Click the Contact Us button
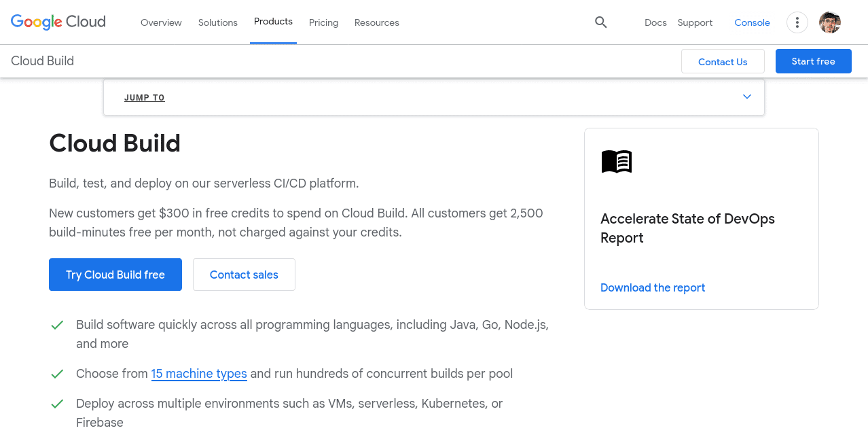Viewport: 868px width, 439px height. [x=723, y=61]
